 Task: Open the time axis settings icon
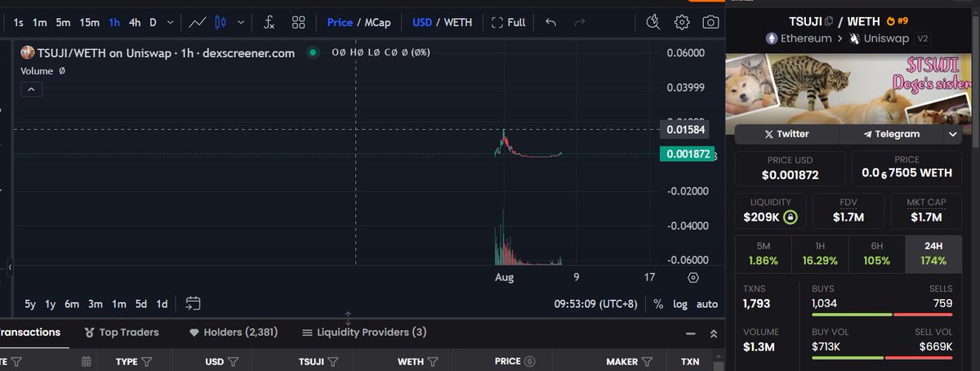tap(693, 278)
